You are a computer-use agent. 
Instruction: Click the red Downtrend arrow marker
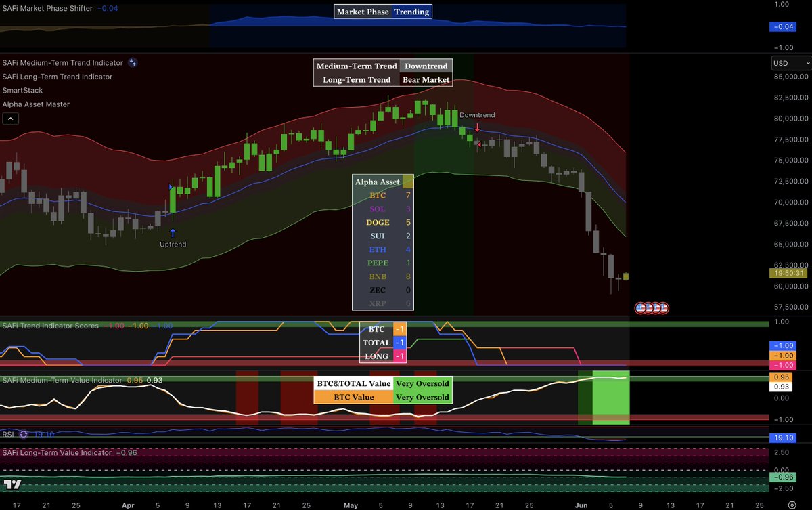(478, 127)
